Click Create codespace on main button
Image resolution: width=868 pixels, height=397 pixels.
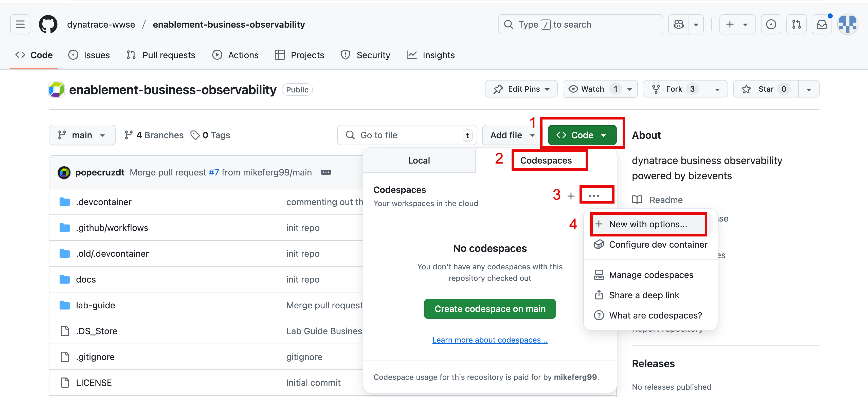(490, 309)
